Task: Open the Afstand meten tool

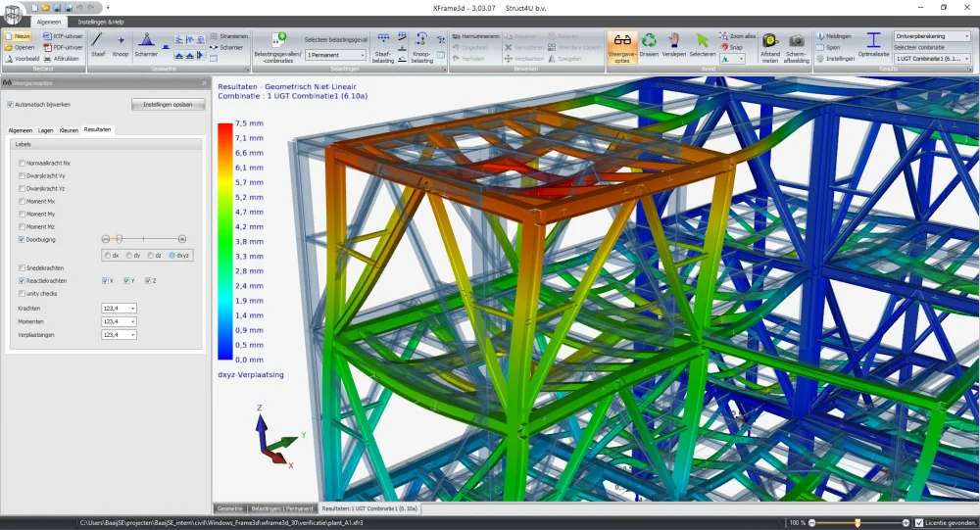Action: pos(770,48)
